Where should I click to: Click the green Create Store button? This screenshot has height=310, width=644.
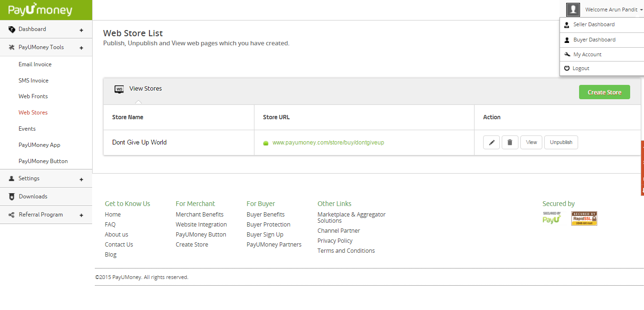coord(604,92)
